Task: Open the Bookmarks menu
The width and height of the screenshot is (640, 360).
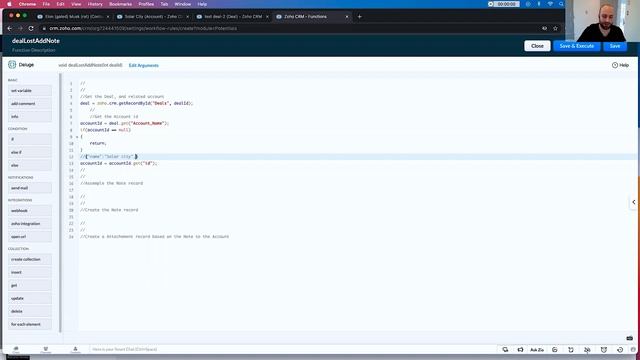Action: point(120,4)
